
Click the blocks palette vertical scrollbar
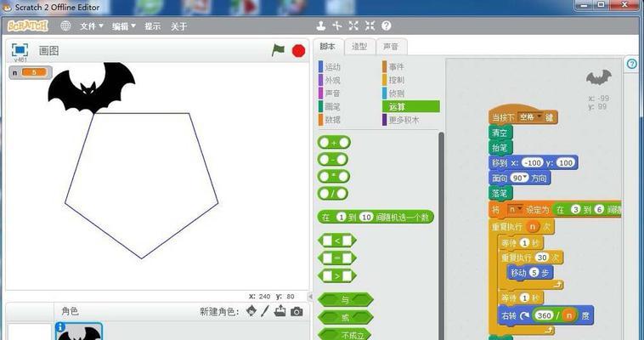pos(441,235)
